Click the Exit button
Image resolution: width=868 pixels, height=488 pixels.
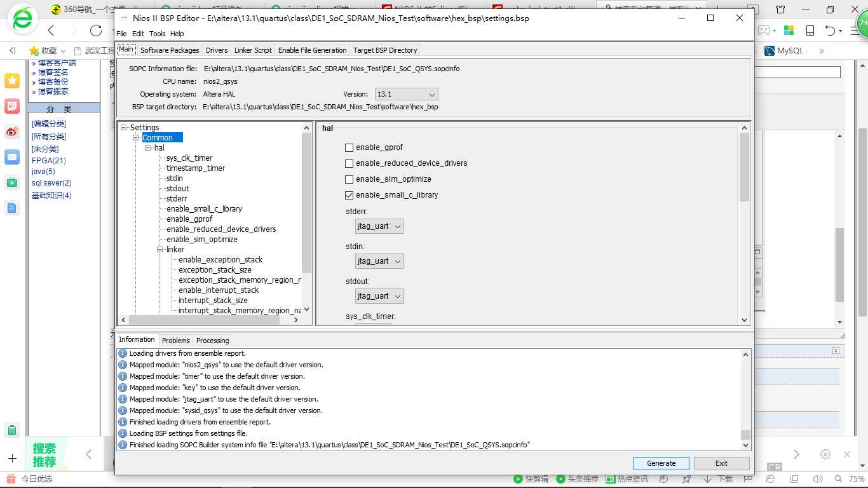pyautogui.click(x=721, y=463)
